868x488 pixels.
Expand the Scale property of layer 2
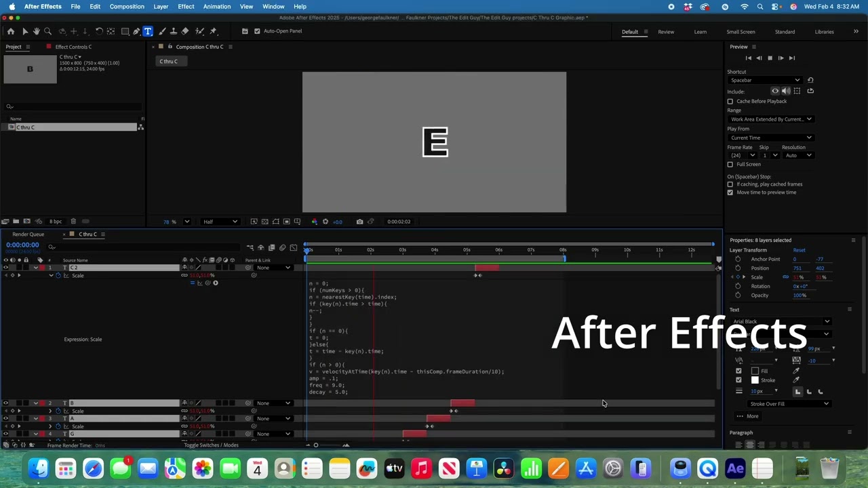[x=50, y=411]
